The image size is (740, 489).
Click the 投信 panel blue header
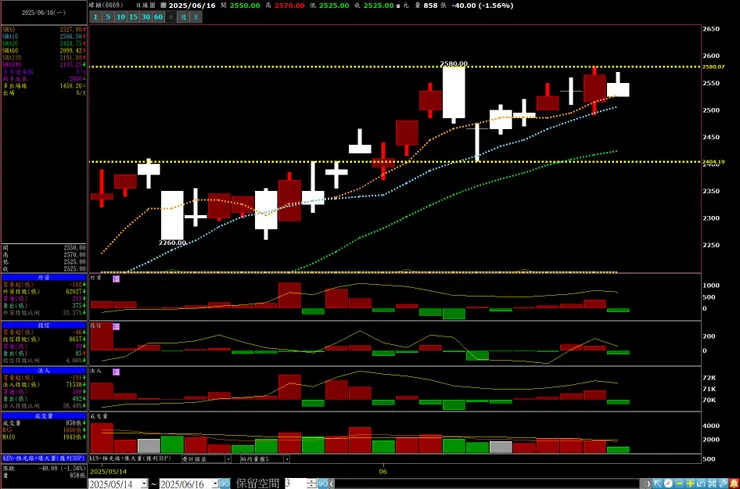click(44, 325)
